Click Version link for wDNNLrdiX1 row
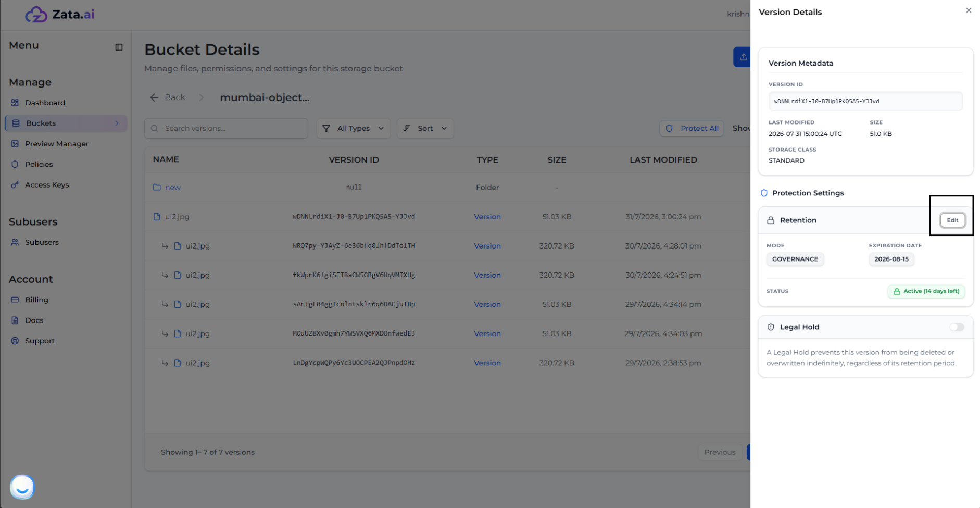Image resolution: width=980 pixels, height=508 pixels. pos(487,217)
